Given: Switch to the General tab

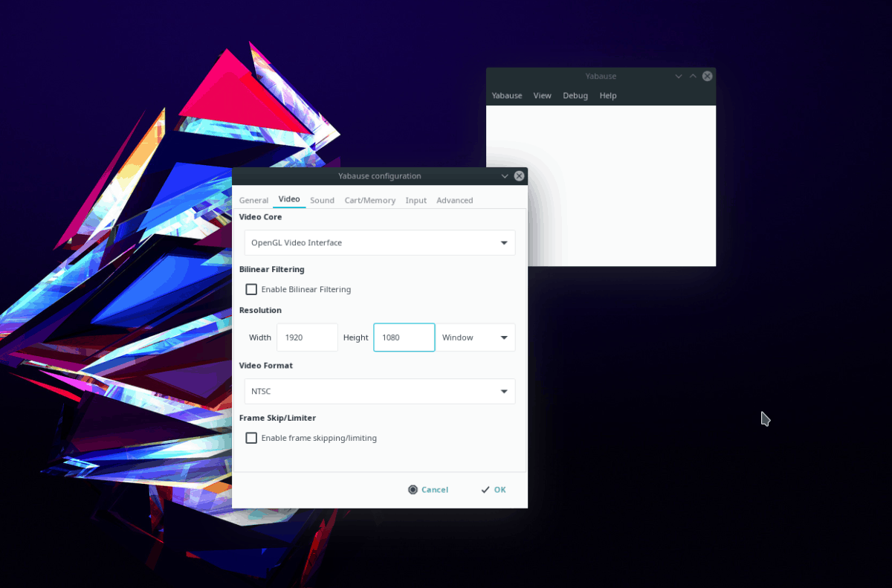Looking at the screenshot, I should pos(253,200).
